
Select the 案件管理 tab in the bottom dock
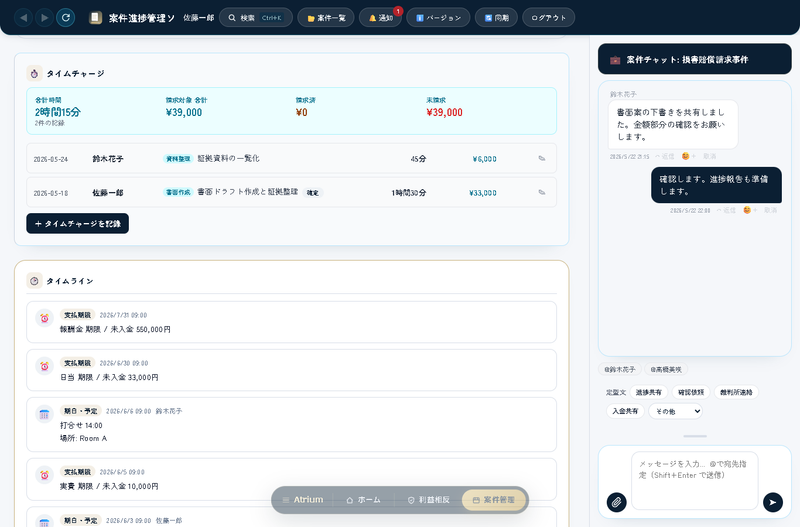coord(493,500)
